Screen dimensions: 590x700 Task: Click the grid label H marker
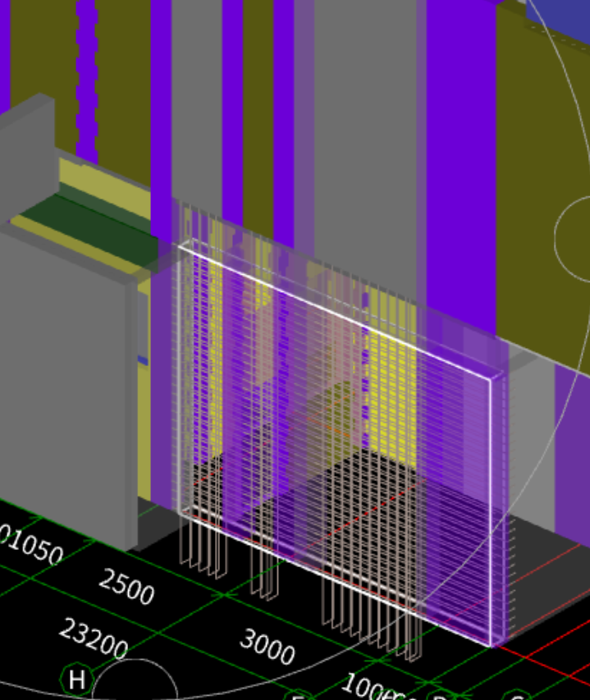pyautogui.click(x=77, y=679)
